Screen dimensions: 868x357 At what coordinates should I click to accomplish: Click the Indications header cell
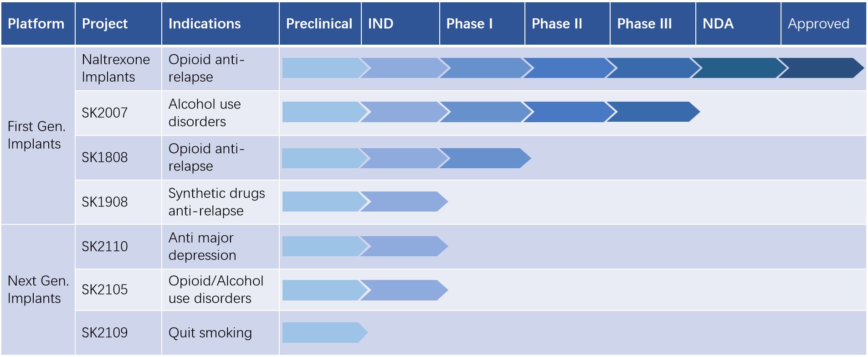click(205, 24)
